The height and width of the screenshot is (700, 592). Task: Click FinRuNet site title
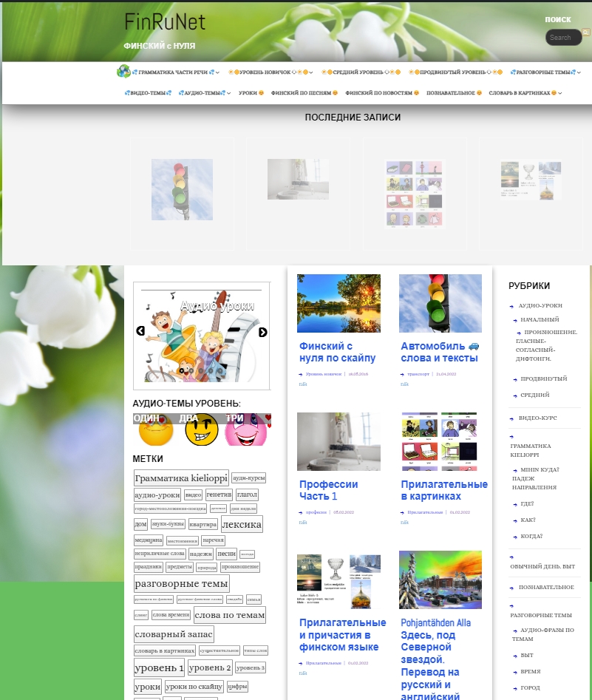point(165,22)
